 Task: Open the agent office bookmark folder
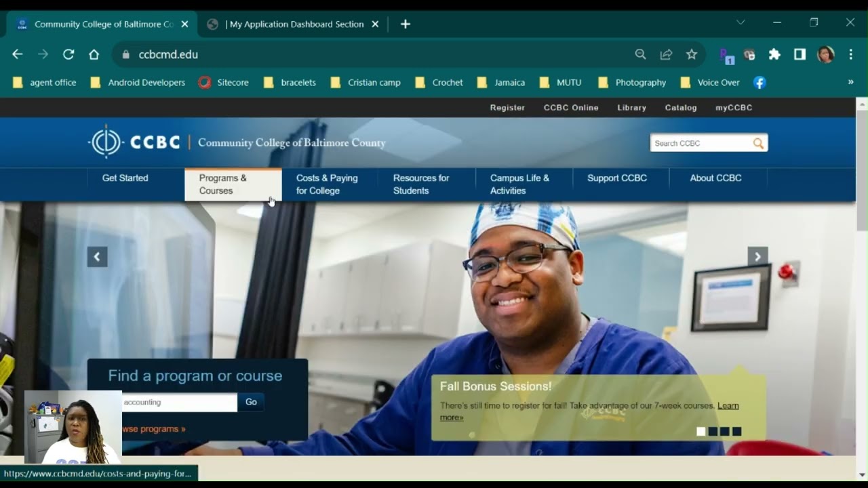coord(44,82)
